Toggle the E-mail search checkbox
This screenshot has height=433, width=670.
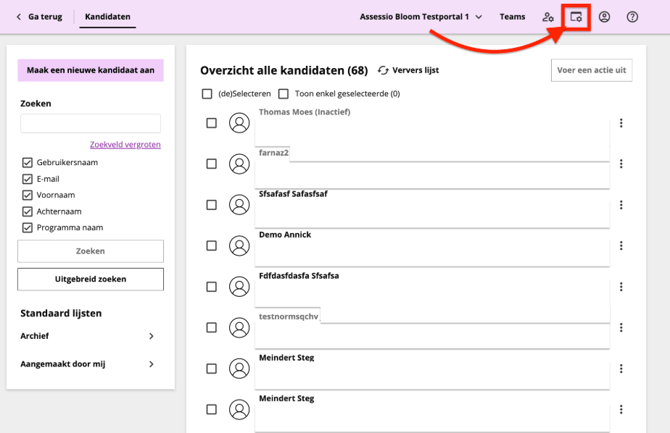[27, 179]
